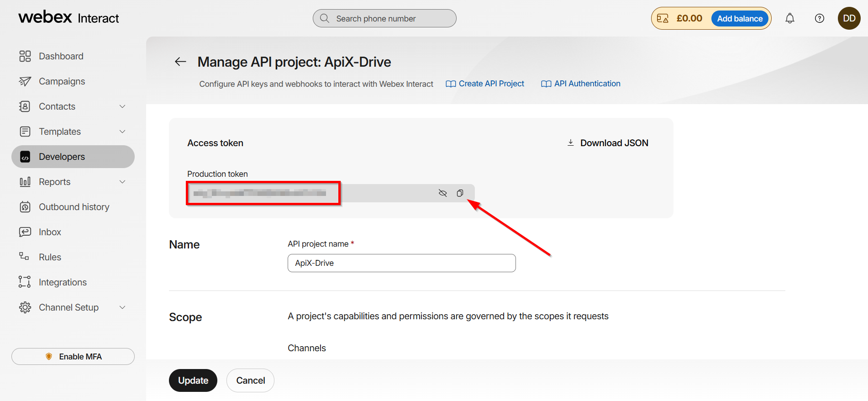The height and width of the screenshot is (401, 868).
Task: Click the API project name input
Action: tap(402, 263)
